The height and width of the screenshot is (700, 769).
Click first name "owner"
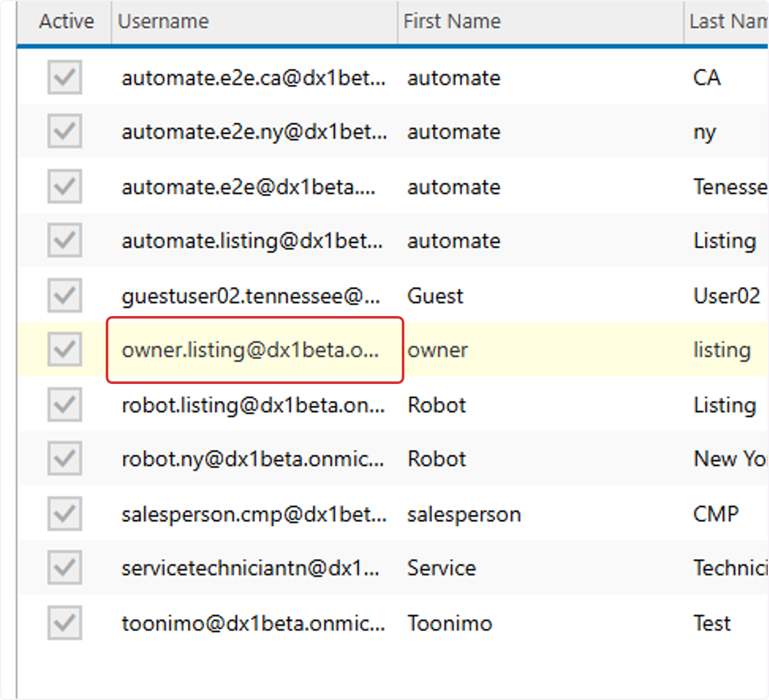point(438,351)
